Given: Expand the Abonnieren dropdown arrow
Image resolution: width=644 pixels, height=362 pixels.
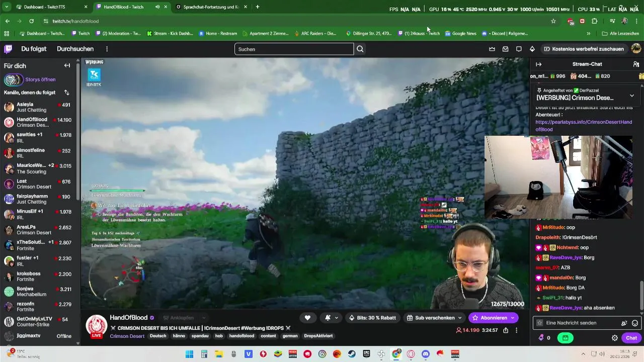Looking at the screenshot, I should pyautogui.click(x=513, y=318).
